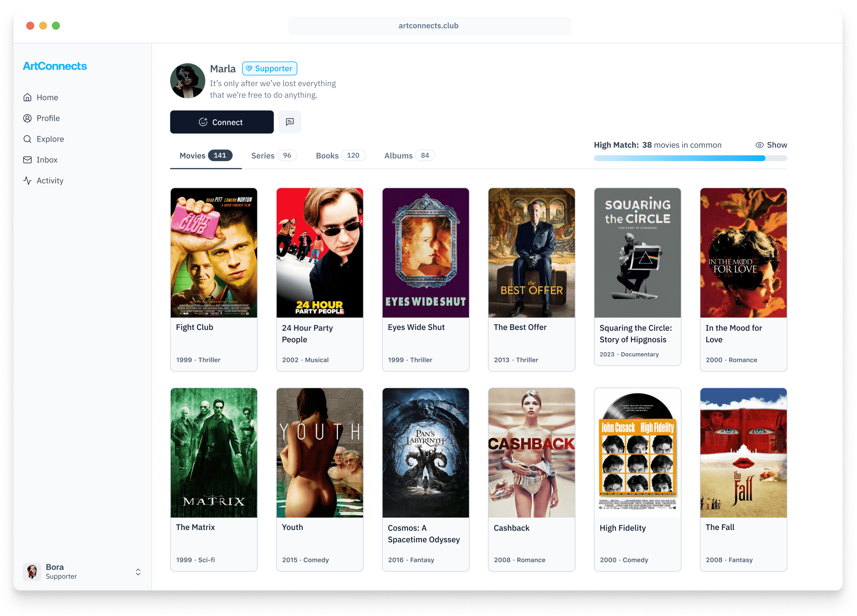Click the Fight Club title text

coord(195,327)
